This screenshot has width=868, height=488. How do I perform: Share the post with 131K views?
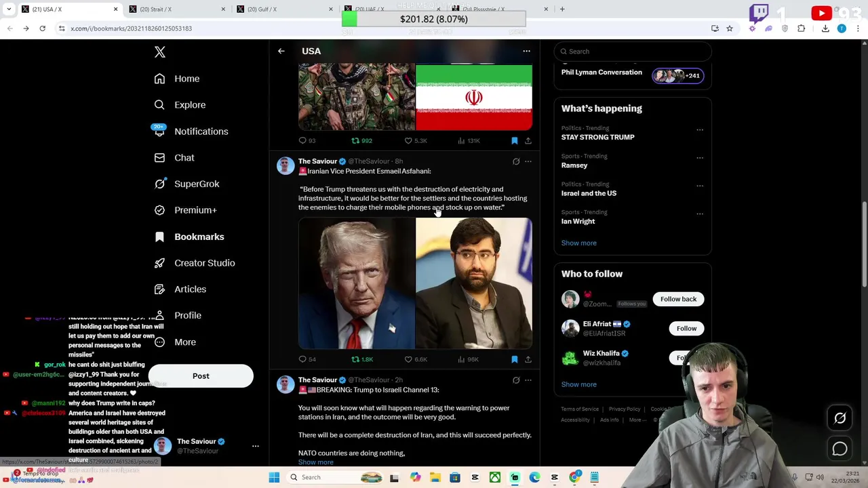coord(528,141)
